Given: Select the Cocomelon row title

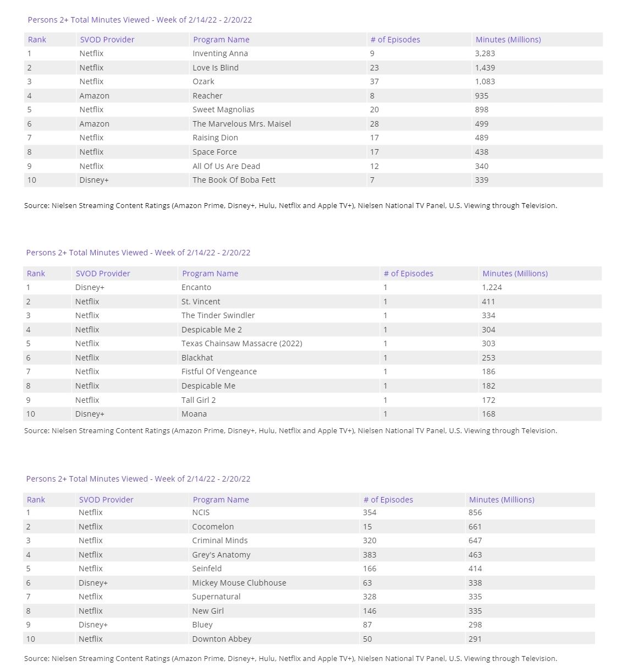Looking at the screenshot, I should pos(213,527).
